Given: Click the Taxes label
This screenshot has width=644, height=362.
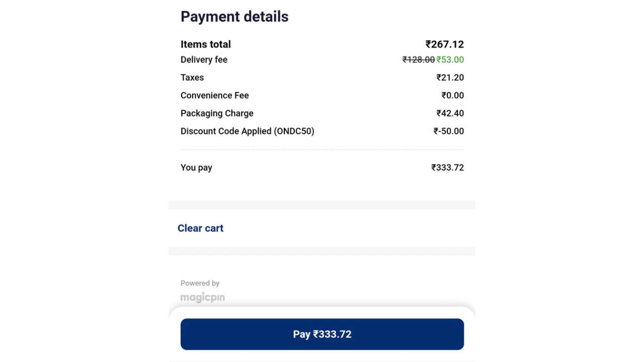Looking at the screenshot, I should click(192, 77).
